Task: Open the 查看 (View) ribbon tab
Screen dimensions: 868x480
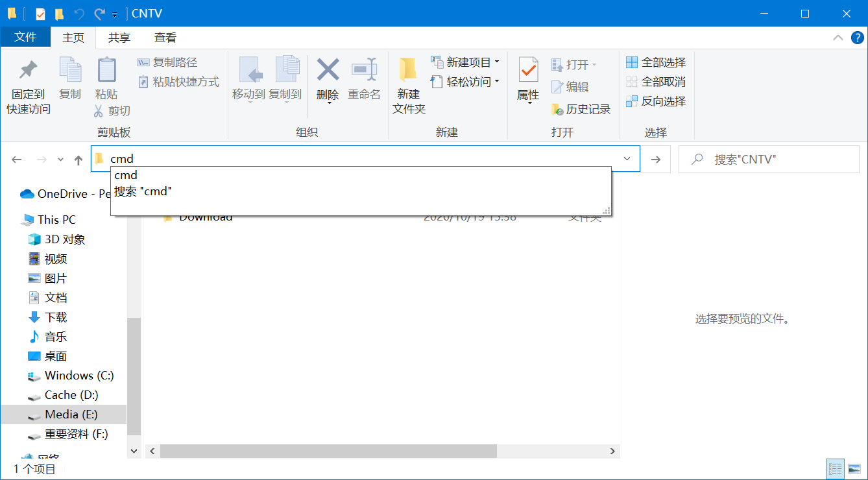Action: [165, 38]
